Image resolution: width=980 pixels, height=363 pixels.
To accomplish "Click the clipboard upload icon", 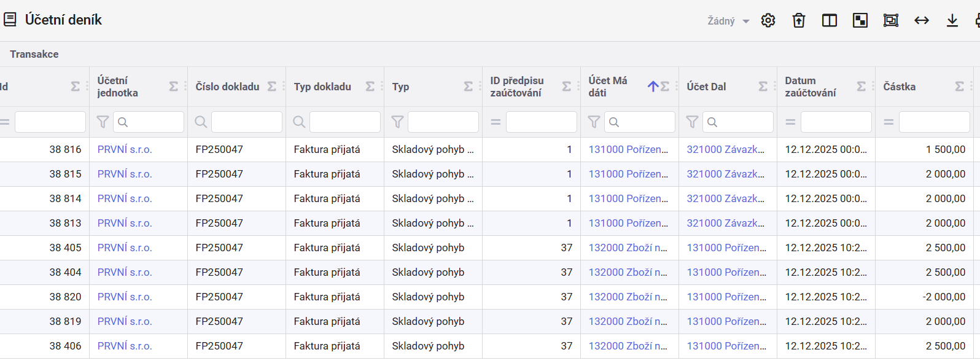I will coord(798,21).
